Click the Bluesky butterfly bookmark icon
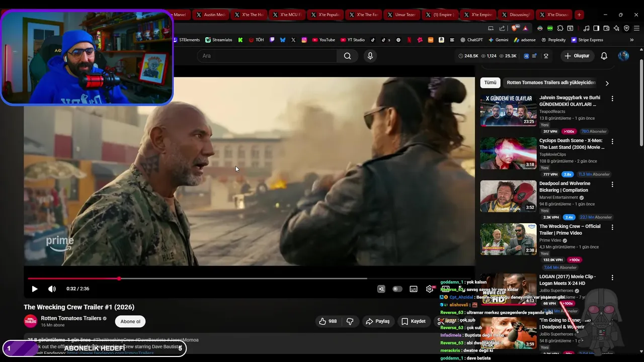This screenshot has height=362, width=644. coord(283,40)
